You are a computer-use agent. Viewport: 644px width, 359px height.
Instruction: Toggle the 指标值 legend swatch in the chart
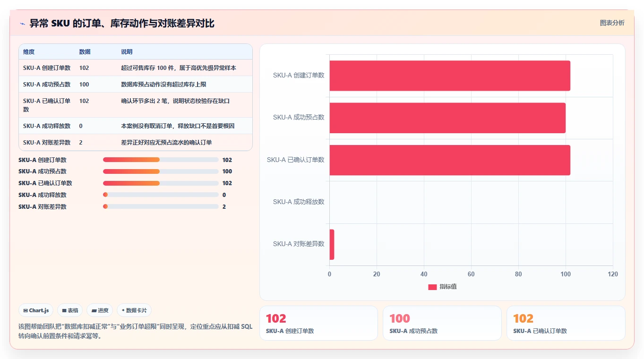point(432,287)
